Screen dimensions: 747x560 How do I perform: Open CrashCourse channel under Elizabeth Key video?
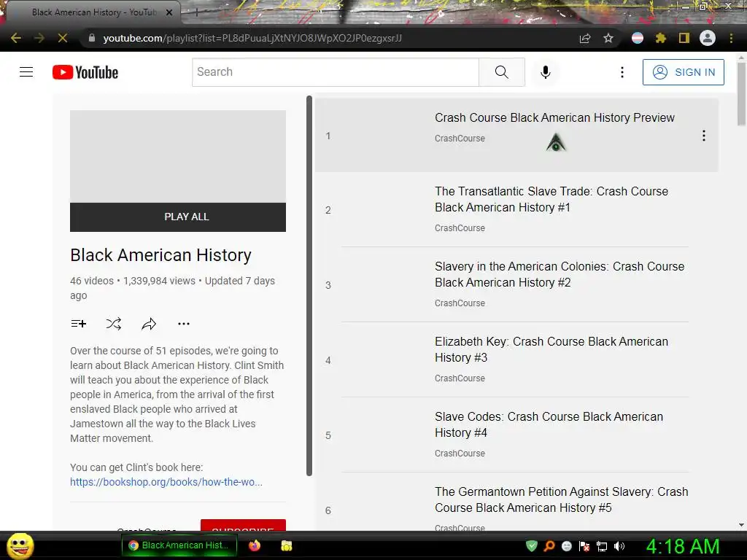pos(460,378)
